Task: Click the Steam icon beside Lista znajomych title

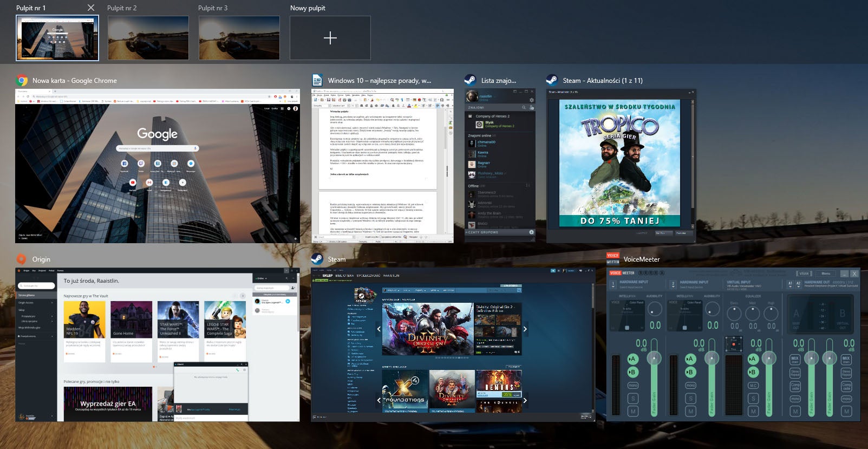Action: [x=470, y=80]
